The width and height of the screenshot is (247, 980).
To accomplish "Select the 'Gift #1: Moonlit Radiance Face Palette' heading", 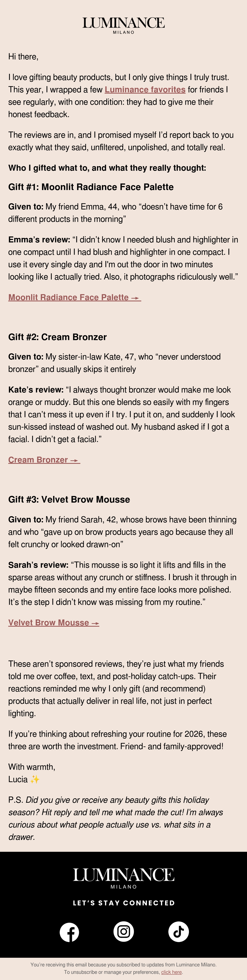I will pos(91,187).
